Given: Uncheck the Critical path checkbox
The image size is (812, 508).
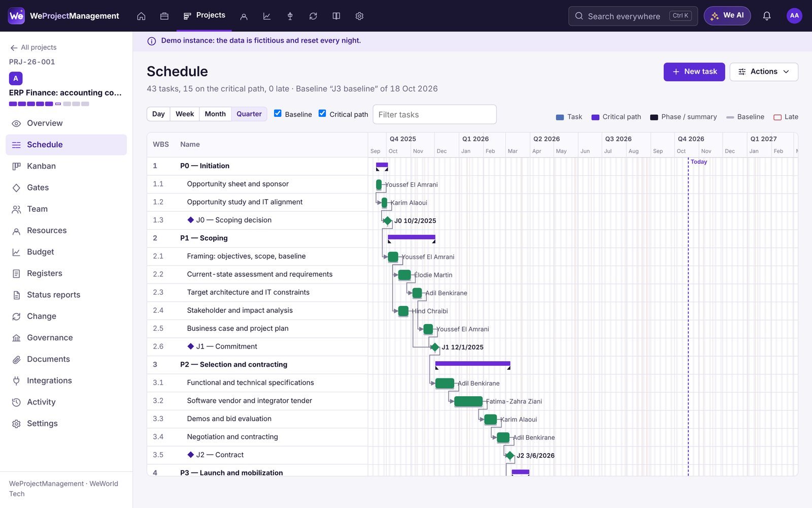Looking at the screenshot, I should pyautogui.click(x=322, y=113).
